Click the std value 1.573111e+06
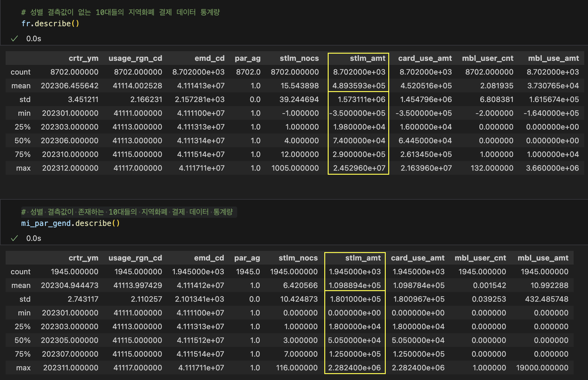This screenshot has height=380, width=588. [362, 100]
